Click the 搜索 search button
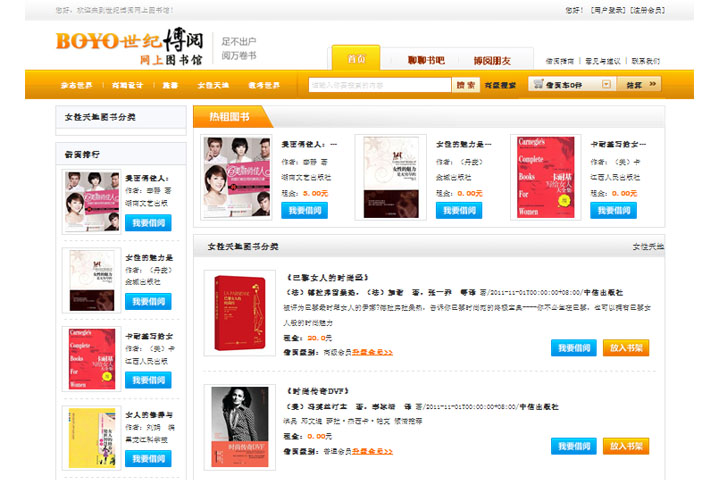The height and width of the screenshot is (480, 720). tap(466, 85)
